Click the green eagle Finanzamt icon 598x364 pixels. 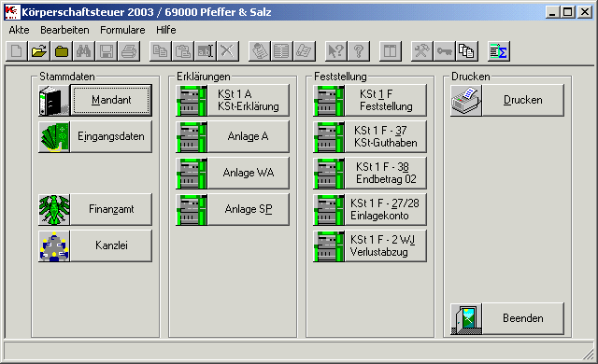pos(54,209)
